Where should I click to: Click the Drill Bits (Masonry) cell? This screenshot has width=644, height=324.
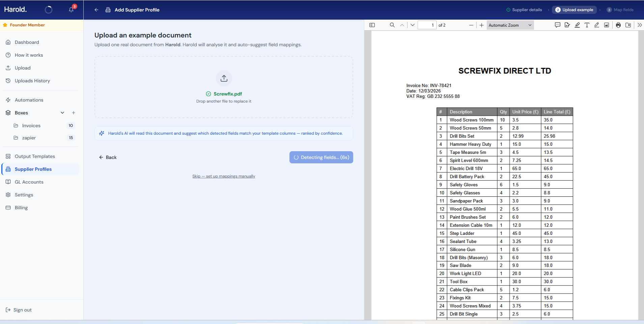click(x=472, y=258)
